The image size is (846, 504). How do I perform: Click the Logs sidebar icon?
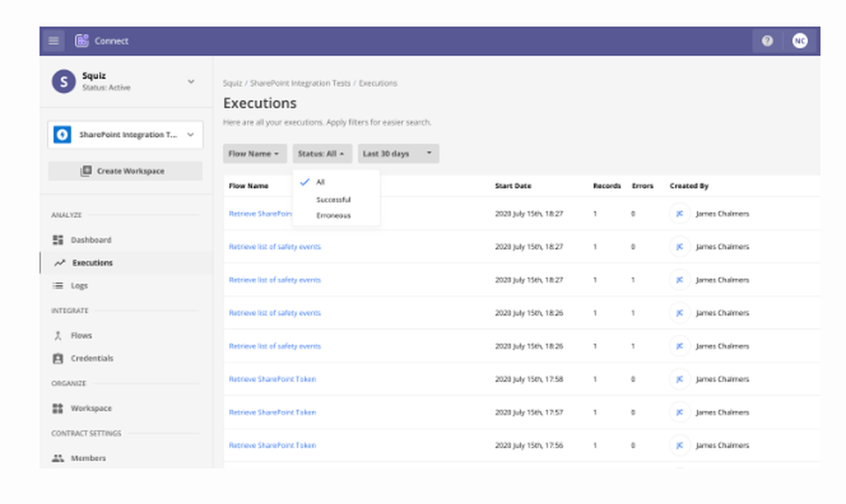tap(58, 286)
